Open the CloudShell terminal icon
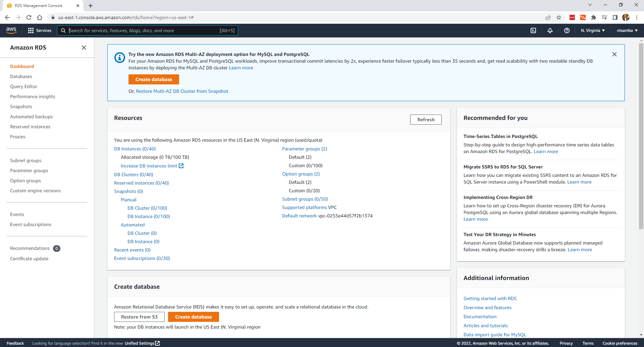Viewport: 644px width, 347px height. coord(533,30)
